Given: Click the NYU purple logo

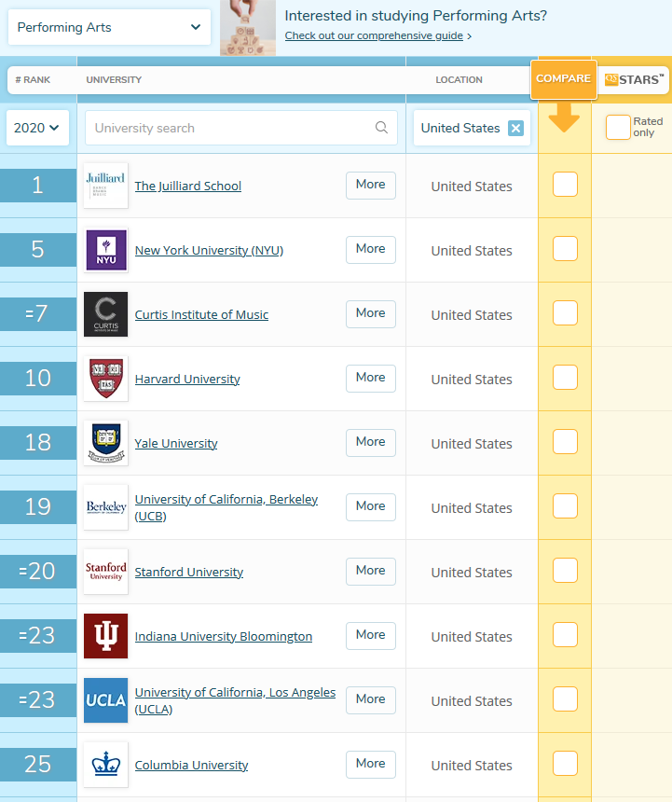Looking at the screenshot, I should [x=105, y=250].
